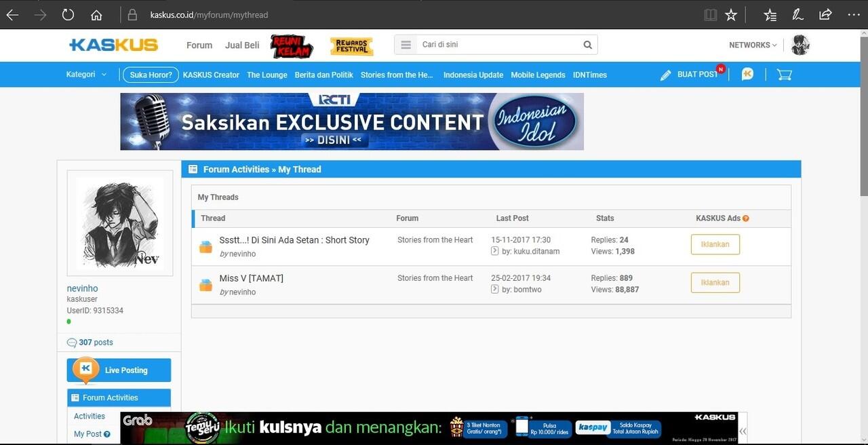This screenshot has width=868, height=445.
Task: Click folder icon of Miss V thread
Action: click(x=205, y=285)
